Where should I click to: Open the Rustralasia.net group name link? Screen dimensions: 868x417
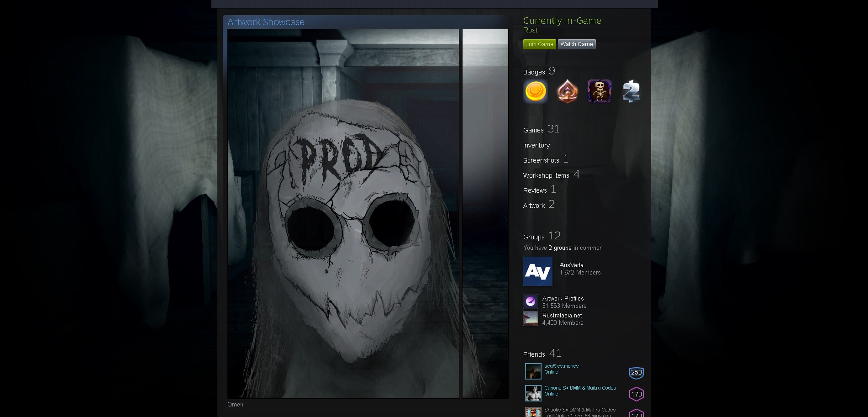pos(562,315)
